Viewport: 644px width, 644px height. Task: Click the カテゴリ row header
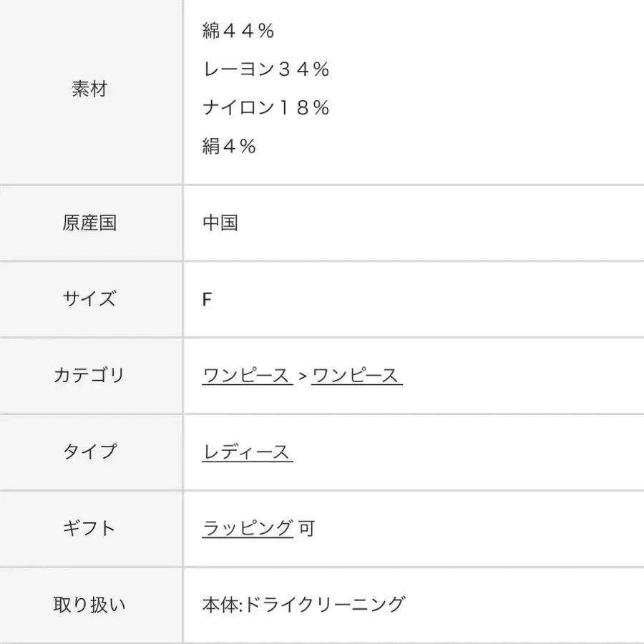tap(88, 375)
